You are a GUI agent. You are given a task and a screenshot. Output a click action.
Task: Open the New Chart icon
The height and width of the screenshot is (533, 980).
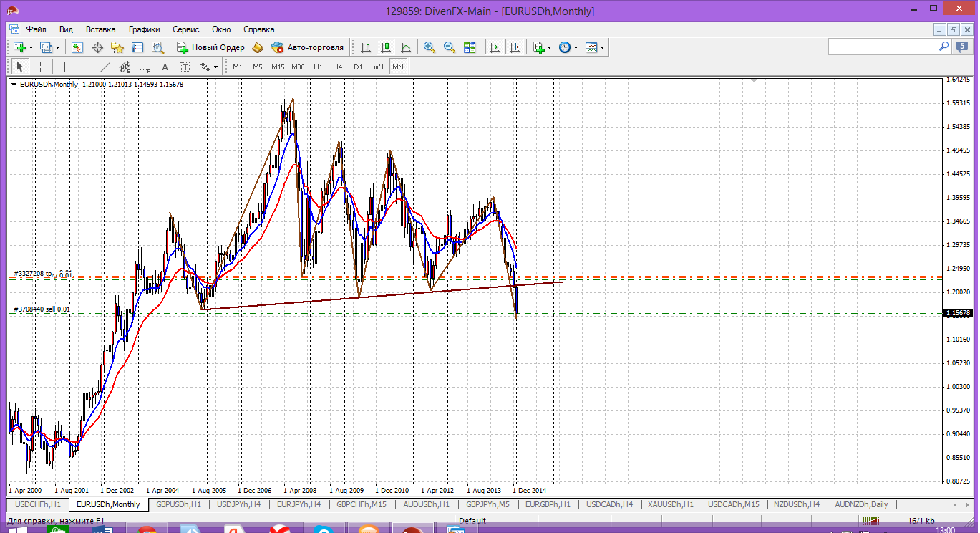pos(19,47)
